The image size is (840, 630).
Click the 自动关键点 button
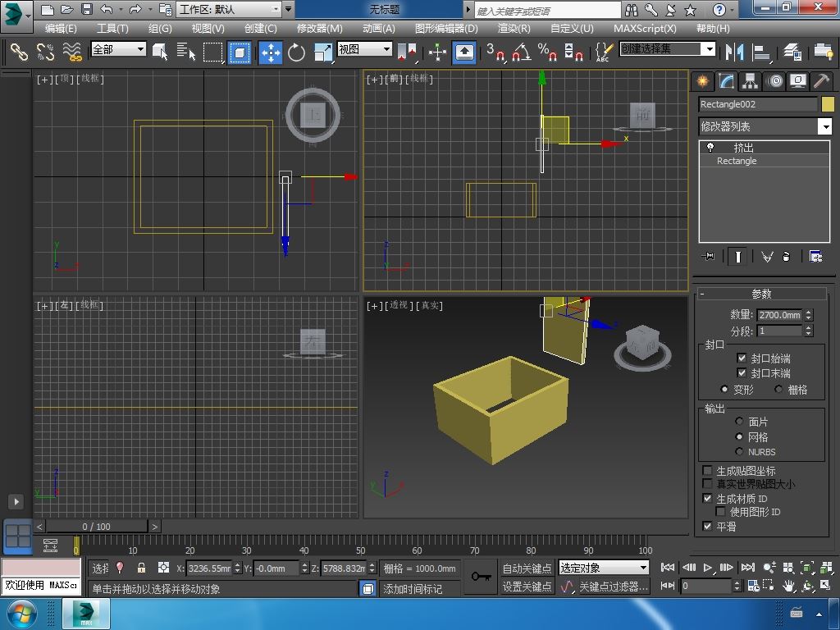527,568
